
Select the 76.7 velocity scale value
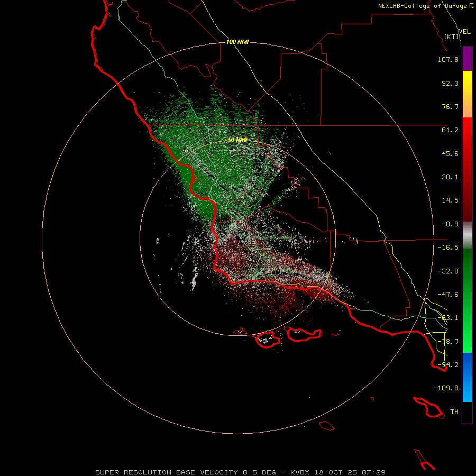tap(450, 106)
